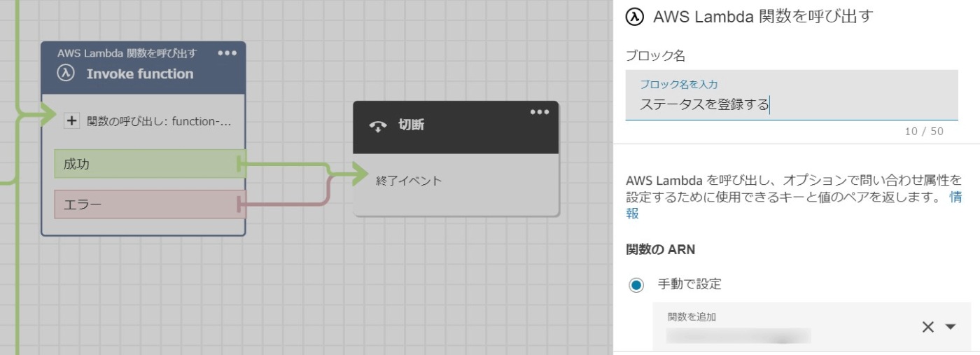Click the 成功 branch output
The width and height of the screenshot is (980, 355).
[x=150, y=164]
